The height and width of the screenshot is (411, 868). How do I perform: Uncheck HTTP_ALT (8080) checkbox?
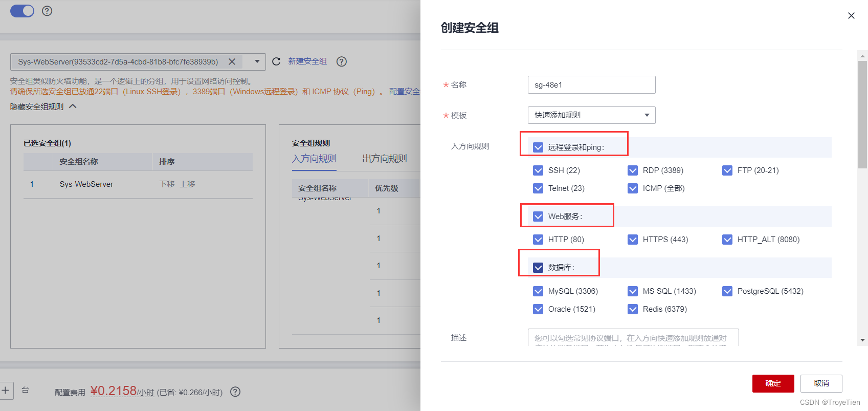(727, 240)
